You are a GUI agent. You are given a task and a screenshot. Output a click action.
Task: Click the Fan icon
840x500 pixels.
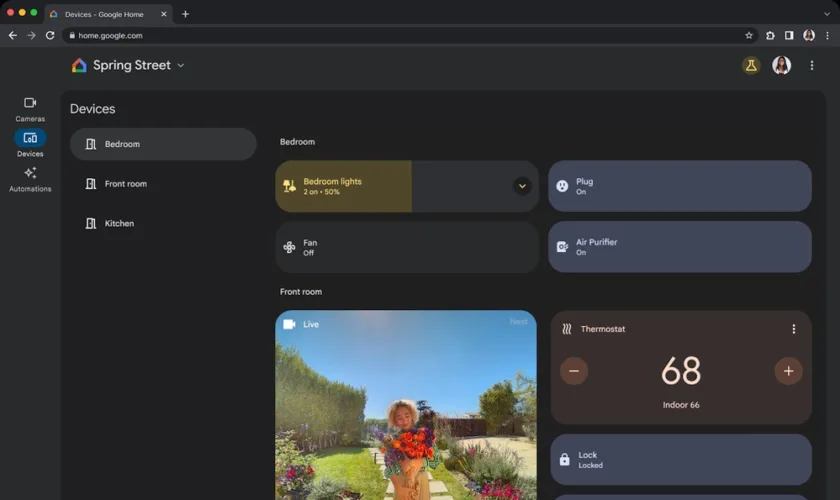(x=289, y=247)
